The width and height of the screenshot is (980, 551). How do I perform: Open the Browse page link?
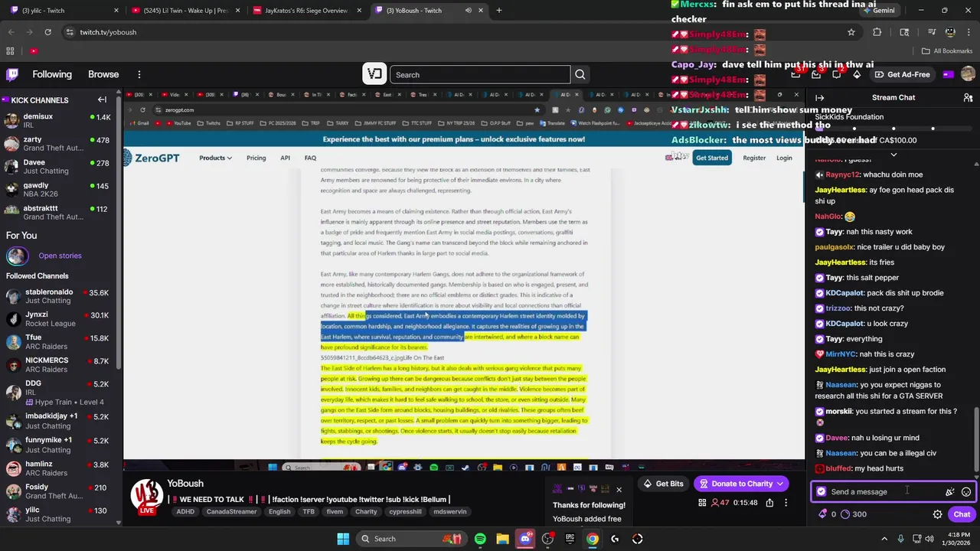(103, 74)
